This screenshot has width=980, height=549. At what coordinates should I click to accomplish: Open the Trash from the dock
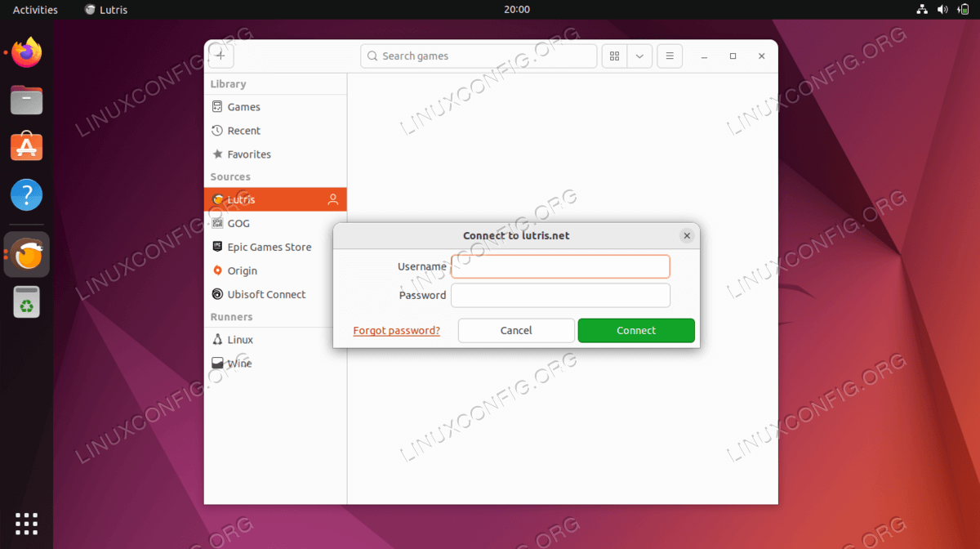point(27,302)
